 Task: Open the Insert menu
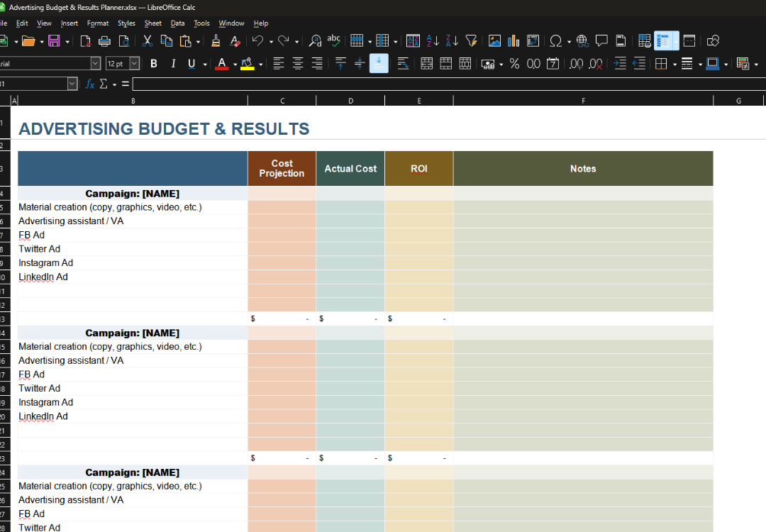point(70,23)
